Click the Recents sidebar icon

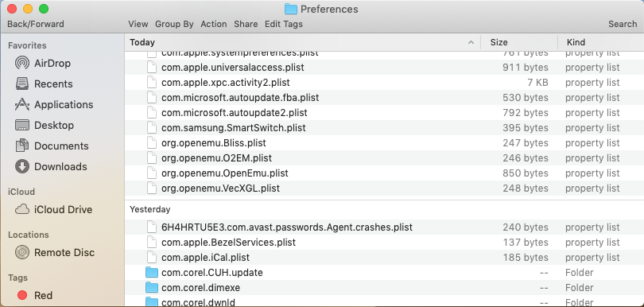(22, 84)
